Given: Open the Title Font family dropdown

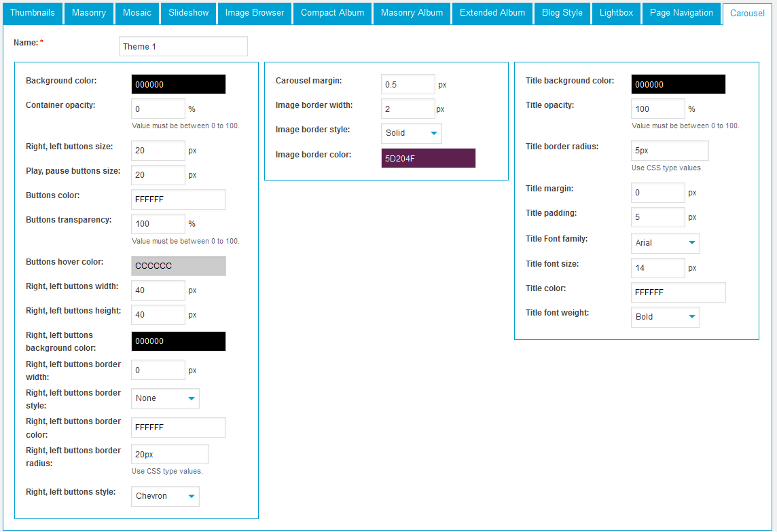Looking at the screenshot, I should (665, 243).
